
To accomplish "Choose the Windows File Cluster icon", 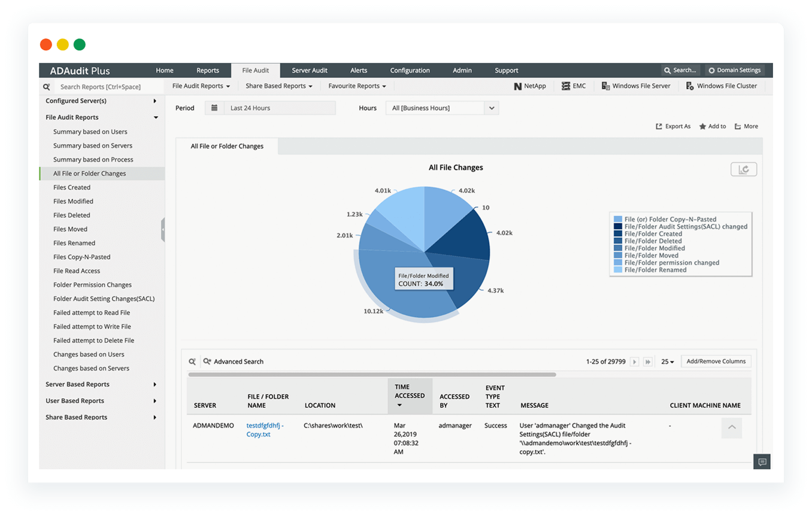I will pyautogui.click(x=690, y=86).
